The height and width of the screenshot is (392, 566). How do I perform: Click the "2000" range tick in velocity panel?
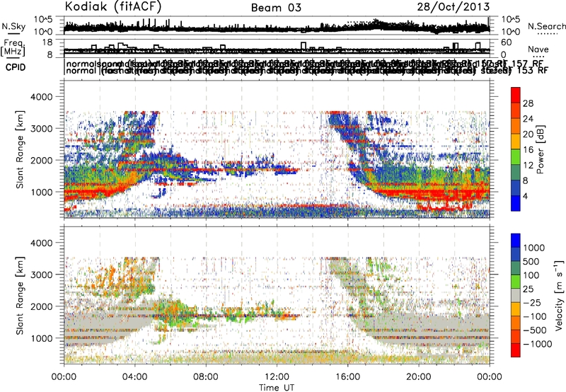point(42,306)
